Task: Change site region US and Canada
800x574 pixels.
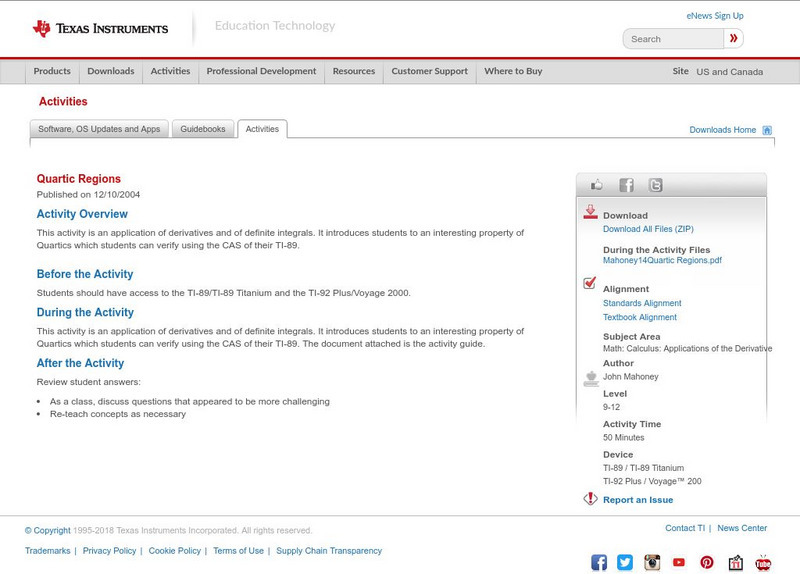Action: pos(730,72)
